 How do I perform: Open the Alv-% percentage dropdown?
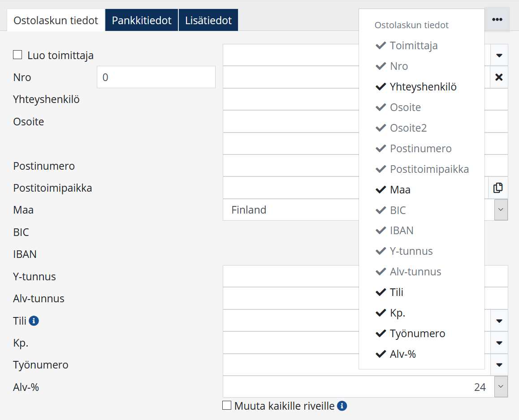click(501, 387)
